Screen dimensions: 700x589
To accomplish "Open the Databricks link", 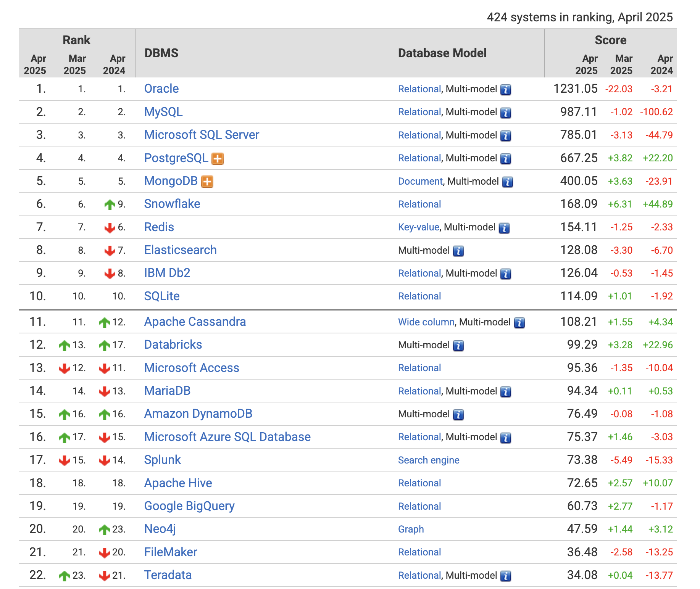I will [173, 344].
